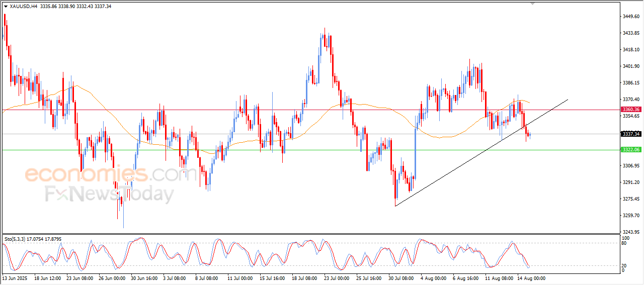Click the 15 Jul 16:00 time label

272,278
